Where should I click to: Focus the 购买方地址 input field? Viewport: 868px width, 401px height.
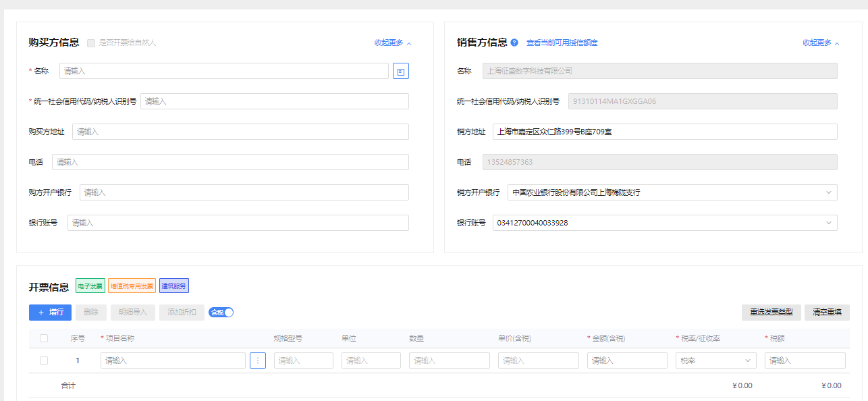240,132
